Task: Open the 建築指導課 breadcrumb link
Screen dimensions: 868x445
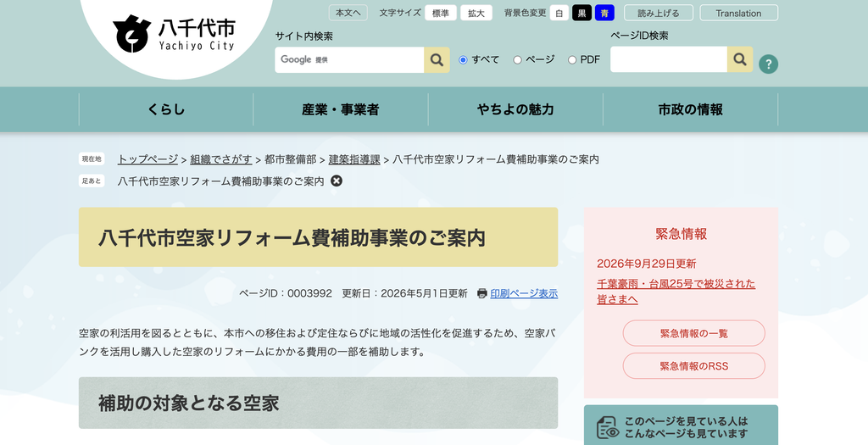Action: (x=354, y=159)
